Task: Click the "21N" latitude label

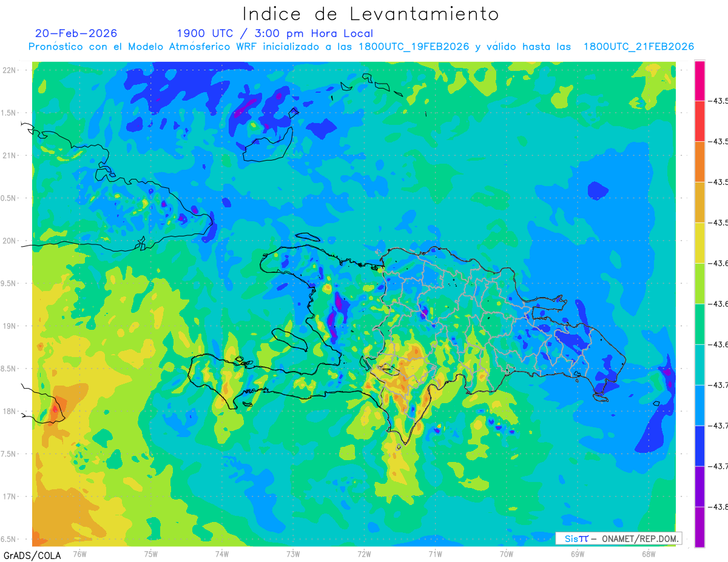Action: coord(10,155)
